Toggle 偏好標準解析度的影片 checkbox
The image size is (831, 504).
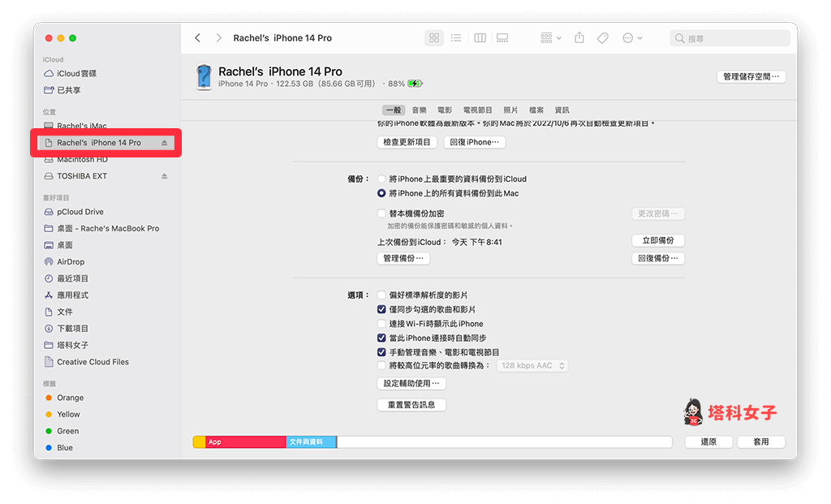(381, 295)
